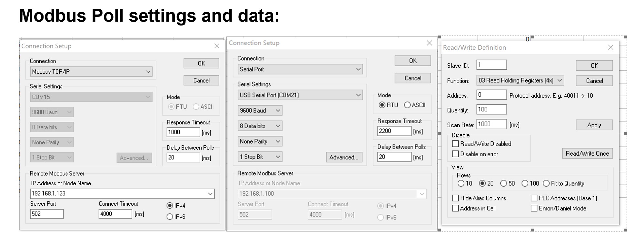Click Delay Between Polls field in TCP/IP dialog

(183, 158)
